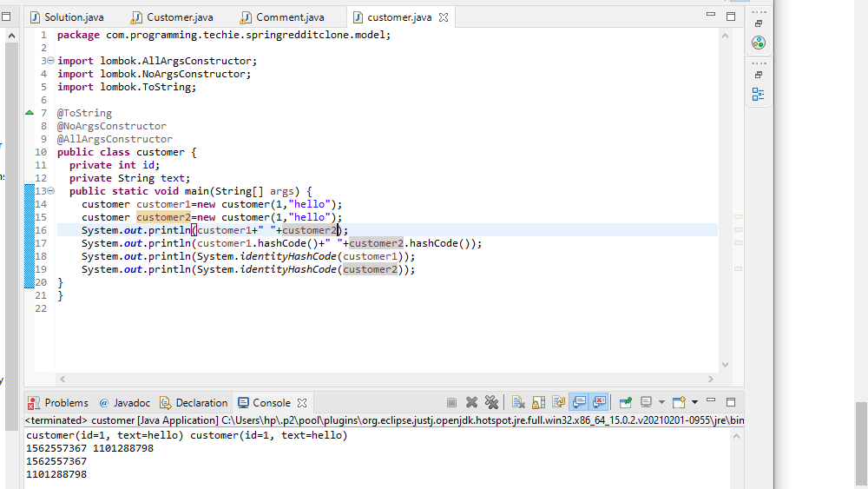Click the overview ruler marker for line 16
This screenshot has width=868, height=489.
(x=738, y=229)
